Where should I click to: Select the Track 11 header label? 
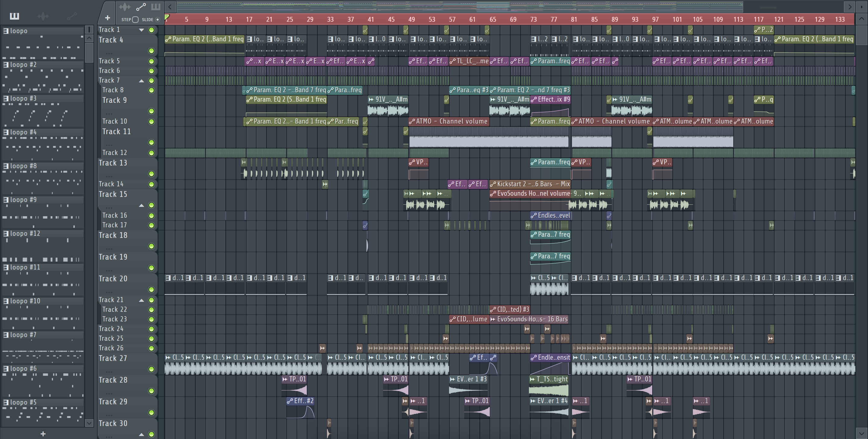(116, 131)
